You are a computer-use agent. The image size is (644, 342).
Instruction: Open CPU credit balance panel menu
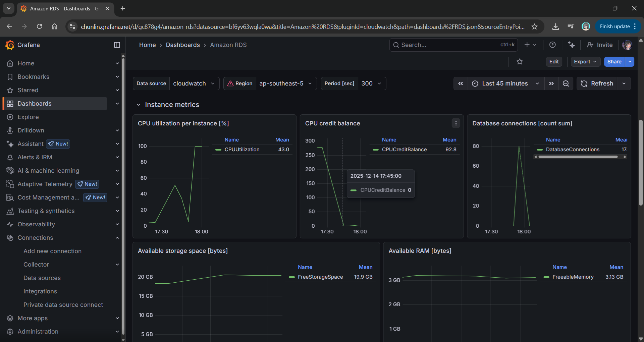[456, 123]
